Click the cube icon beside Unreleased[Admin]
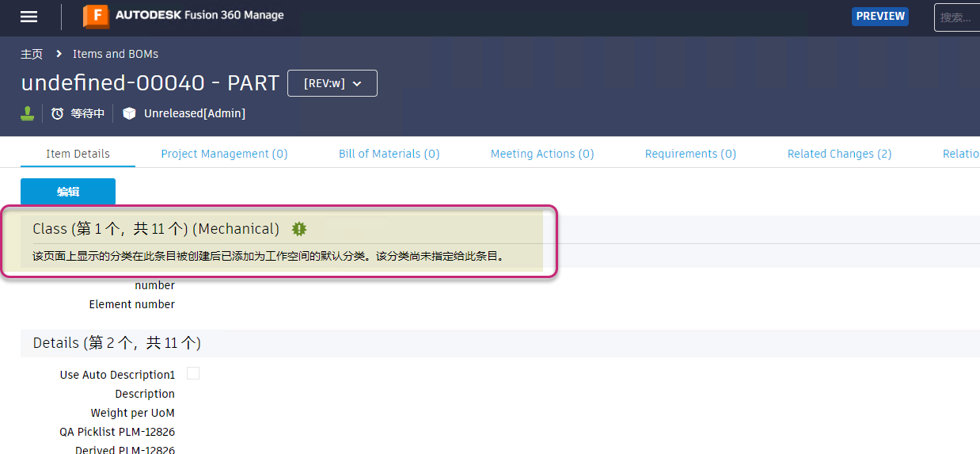Screen dimensions: 980x454 (x=129, y=113)
